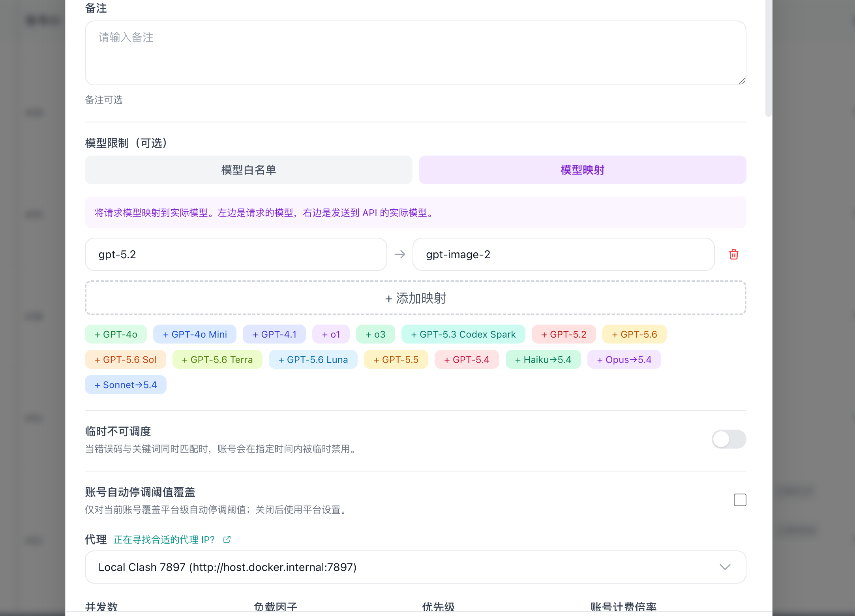Add the GPT-4.1 preset mapping
This screenshot has height=616, width=855.
pyautogui.click(x=274, y=334)
